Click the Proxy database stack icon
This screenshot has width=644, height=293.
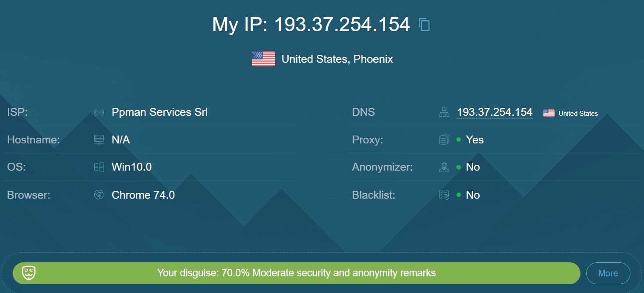(444, 140)
